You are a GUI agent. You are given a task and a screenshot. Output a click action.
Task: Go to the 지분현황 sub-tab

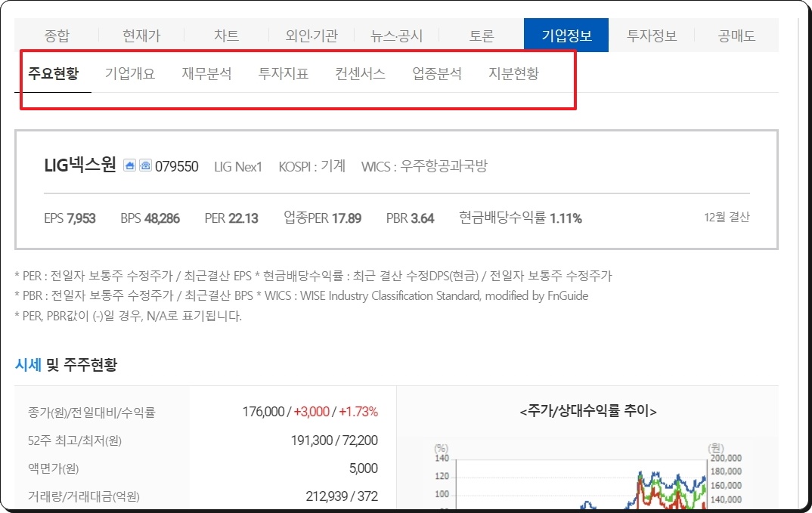(x=513, y=73)
